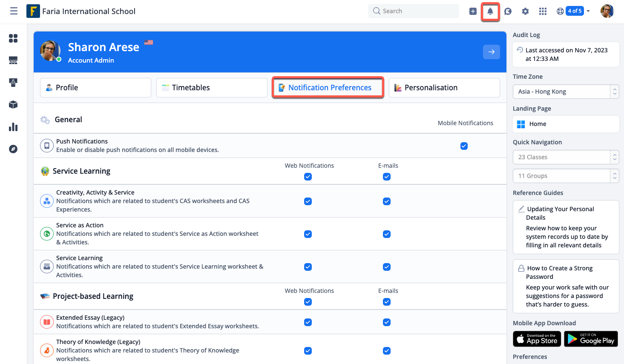
Task: Open the chat messages icon
Action: tap(508, 11)
